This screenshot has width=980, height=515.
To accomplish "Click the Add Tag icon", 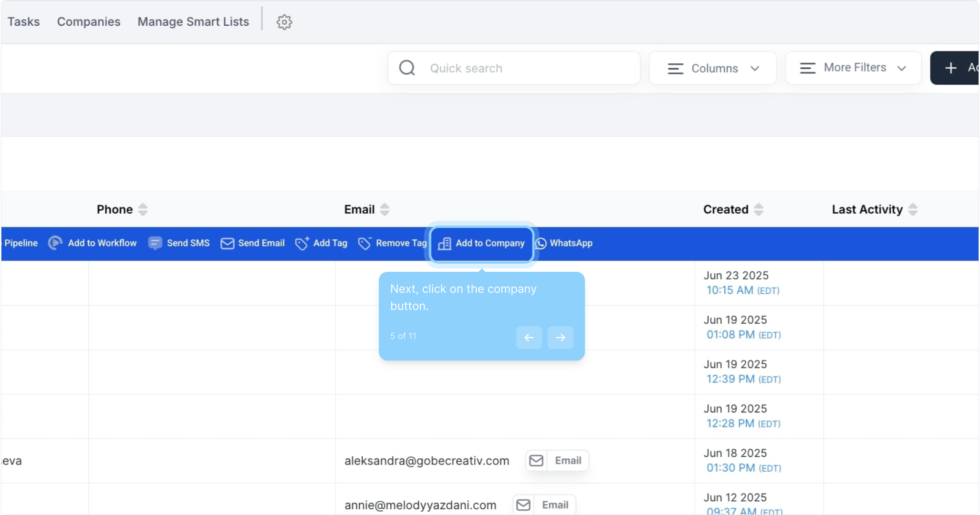I will (302, 243).
